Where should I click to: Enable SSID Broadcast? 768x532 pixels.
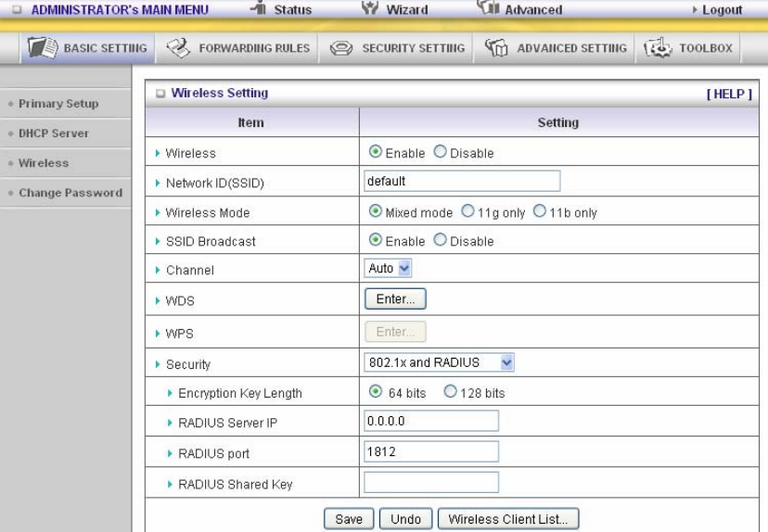(x=375, y=239)
